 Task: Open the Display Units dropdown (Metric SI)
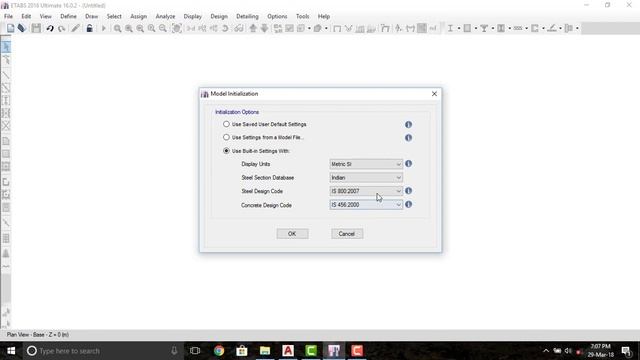click(x=366, y=164)
